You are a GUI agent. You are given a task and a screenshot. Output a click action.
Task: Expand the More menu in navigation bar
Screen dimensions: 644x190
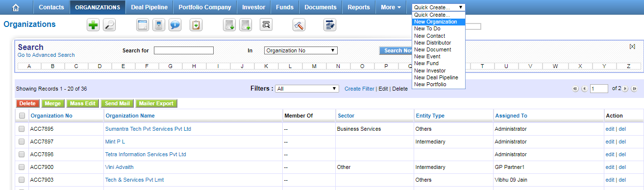pyautogui.click(x=391, y=7)
